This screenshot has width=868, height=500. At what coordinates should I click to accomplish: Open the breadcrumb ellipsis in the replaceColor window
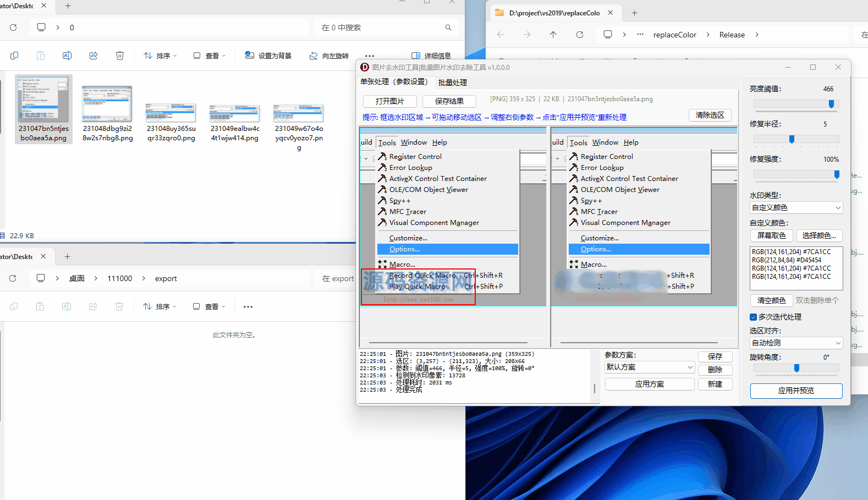click(x=640, y=35)
